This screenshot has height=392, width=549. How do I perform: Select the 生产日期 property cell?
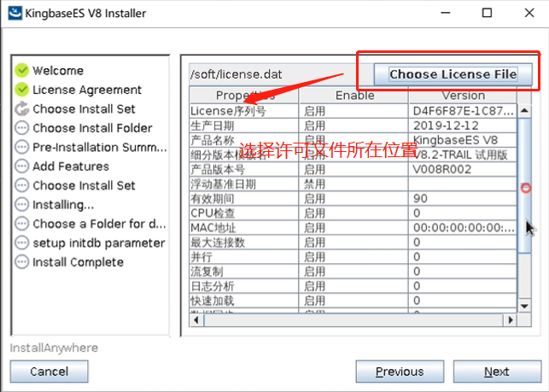(244, 126)
